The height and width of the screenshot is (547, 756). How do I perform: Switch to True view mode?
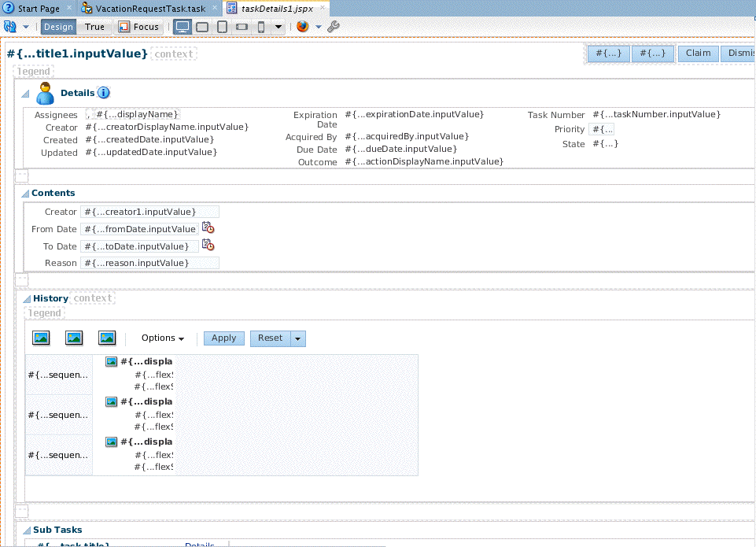(94, 27)
